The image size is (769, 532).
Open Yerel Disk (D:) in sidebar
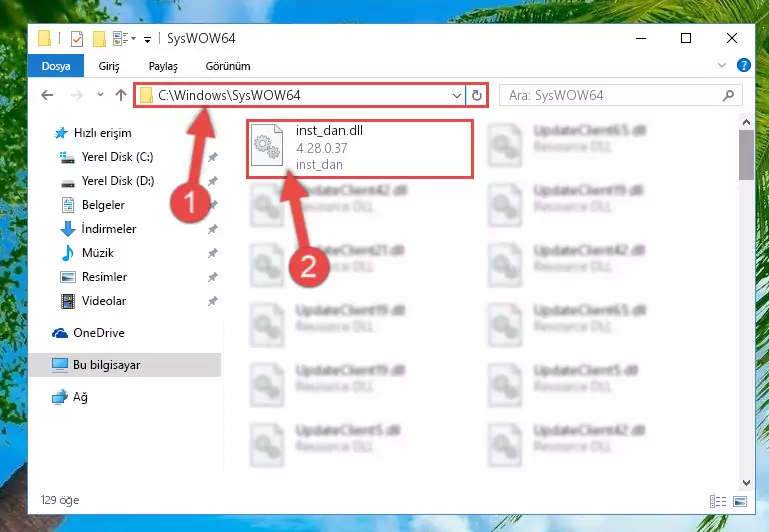[x=107, y=181]
